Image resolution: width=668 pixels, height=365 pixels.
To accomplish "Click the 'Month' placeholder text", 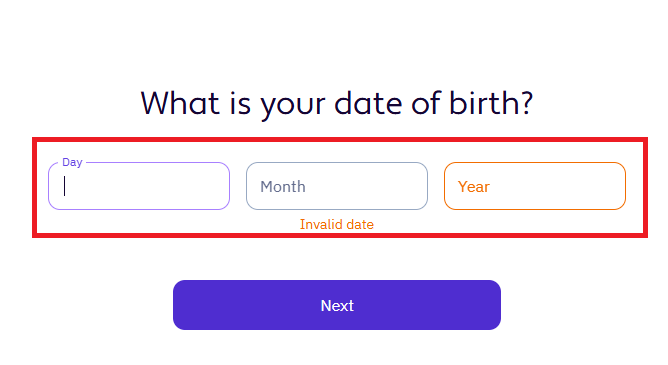I will point(283,187).
